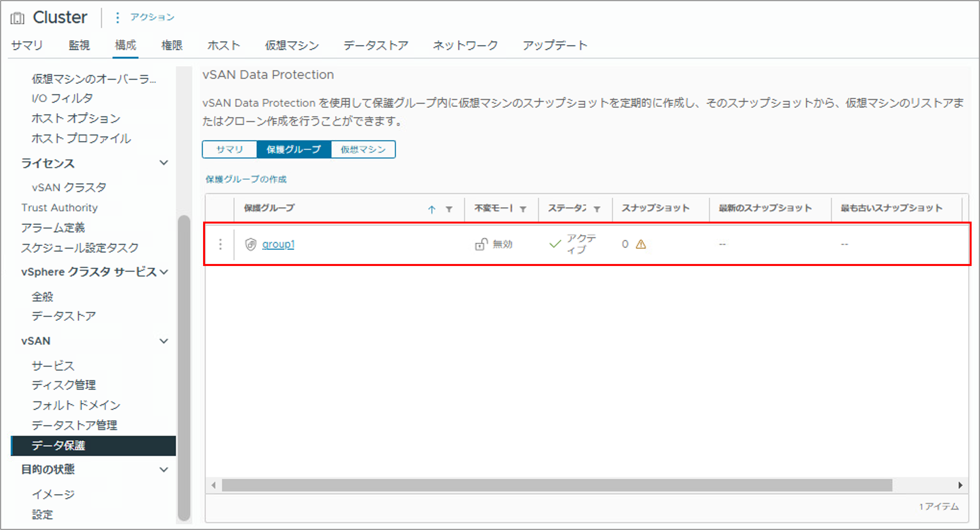This screenshot has width=980, height=530.
Task: Open the filter for the 不変モード column
Action: coord(523,209)
